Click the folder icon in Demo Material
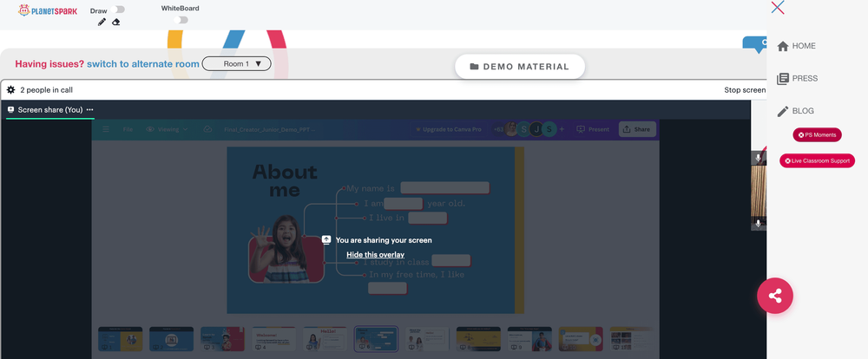The height and width of the screenshot is (359, 868). tap(475, 67)
